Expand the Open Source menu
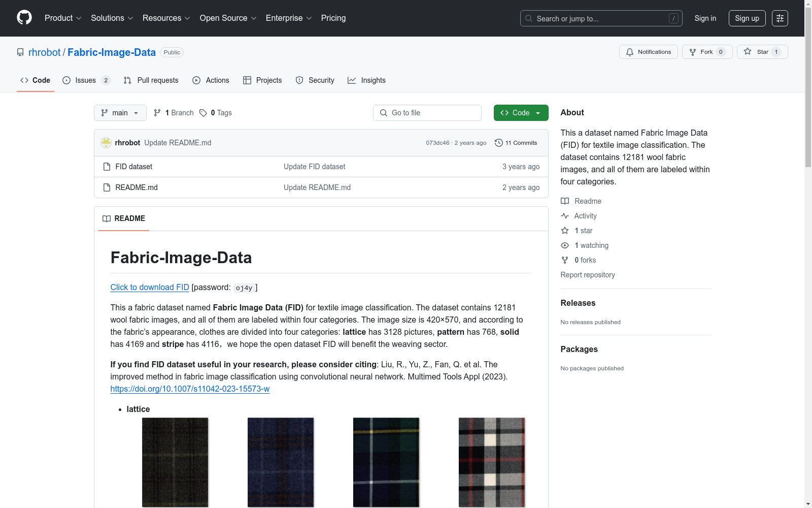The width and height of the screenshot is (812, 508). 228,18
